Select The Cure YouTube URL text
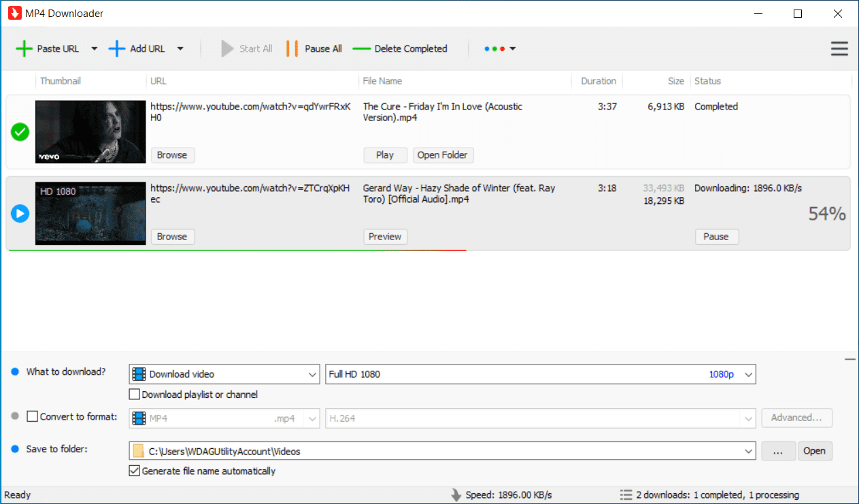Image resolution: width=859 pixels, height=504 pixels. [251, 112]
